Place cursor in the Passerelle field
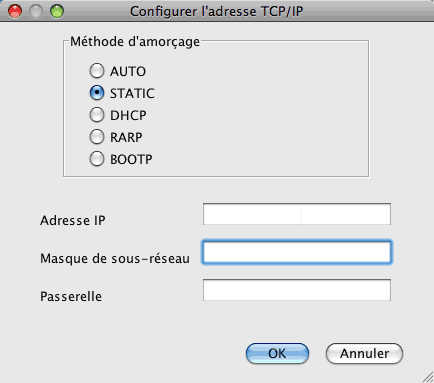434x383 pixels. pos(297,290)
